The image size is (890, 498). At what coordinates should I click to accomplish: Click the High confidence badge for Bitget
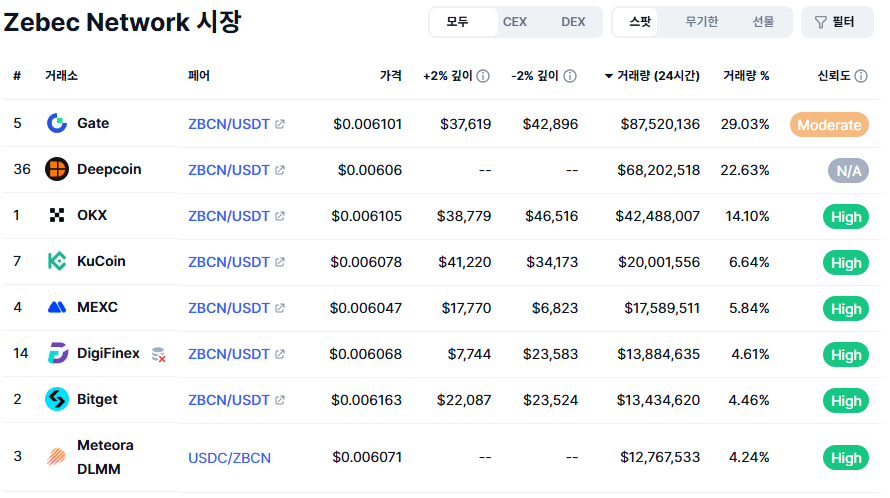846,401
